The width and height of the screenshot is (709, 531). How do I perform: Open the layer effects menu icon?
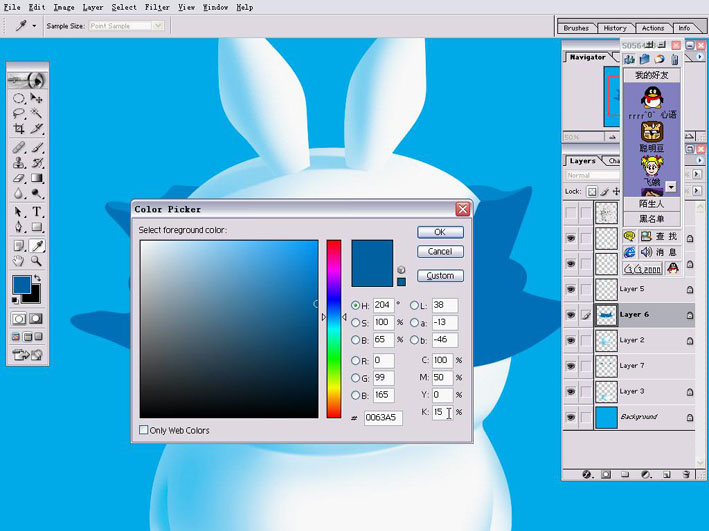pos(586,474)
